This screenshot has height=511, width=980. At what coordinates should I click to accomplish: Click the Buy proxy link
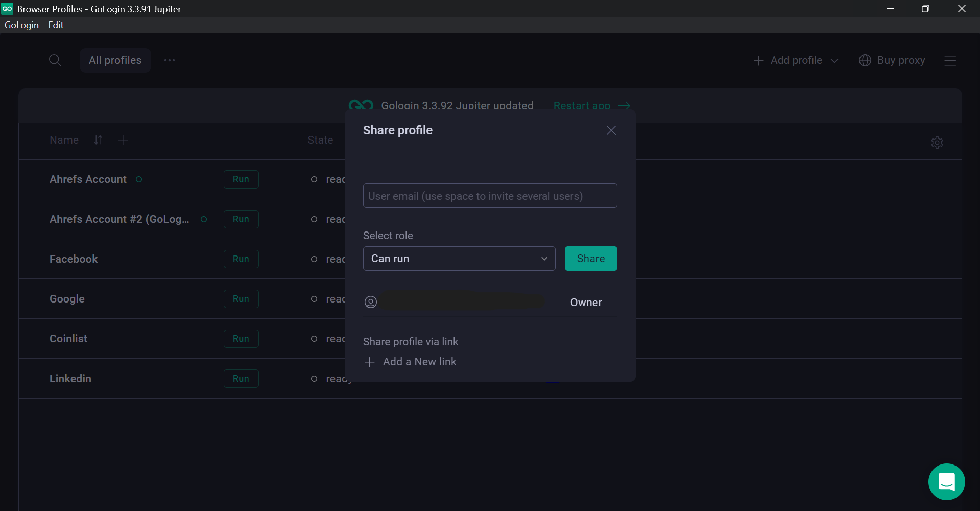(901, 60)
